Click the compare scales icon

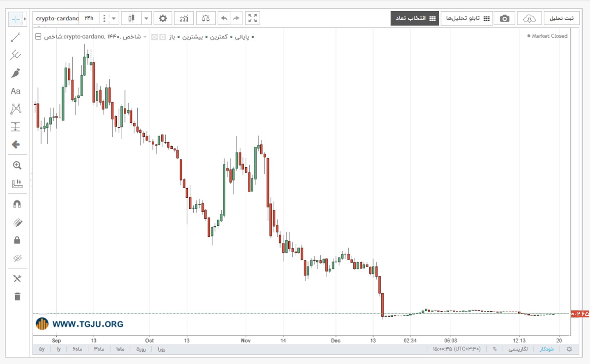click(x=206, y=18)
